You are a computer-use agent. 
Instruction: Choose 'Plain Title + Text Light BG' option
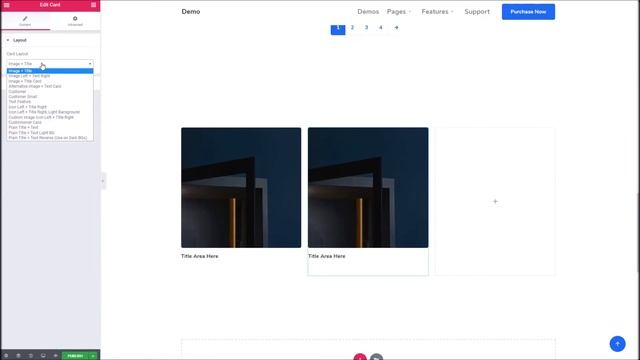point(50,133)
